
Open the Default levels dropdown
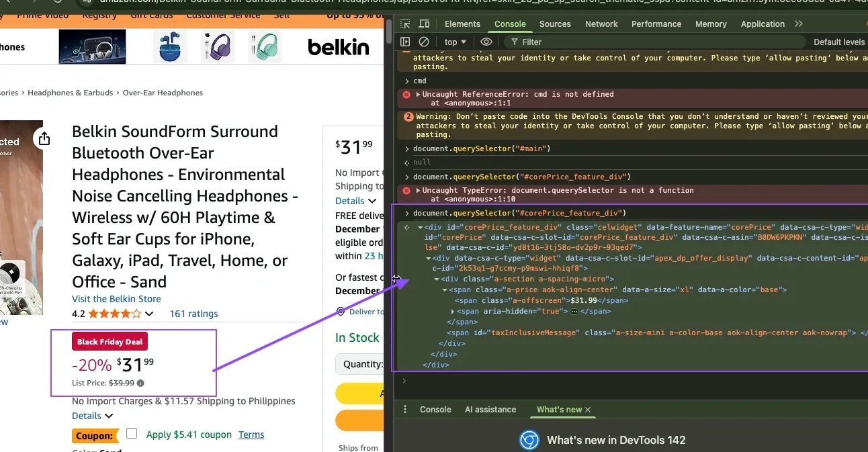tap(838, 42)
